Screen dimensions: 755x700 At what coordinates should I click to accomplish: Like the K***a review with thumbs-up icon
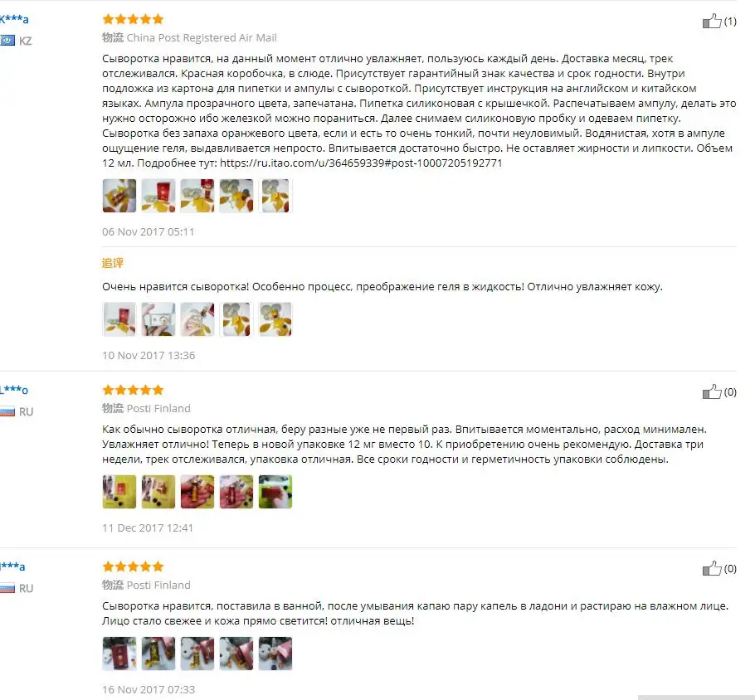712,21
